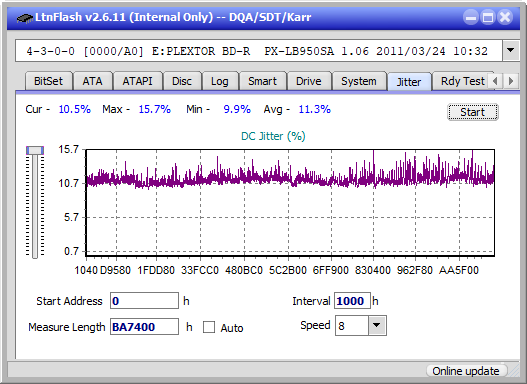
Task: Open the drive selection dropdown
Action: point(511,51)
